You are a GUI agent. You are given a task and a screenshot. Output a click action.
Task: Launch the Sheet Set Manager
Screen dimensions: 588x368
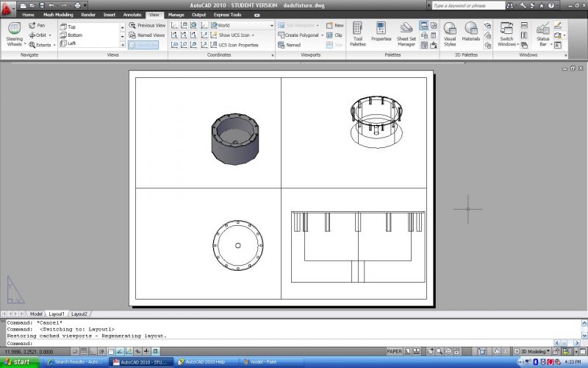coord(406,34)
